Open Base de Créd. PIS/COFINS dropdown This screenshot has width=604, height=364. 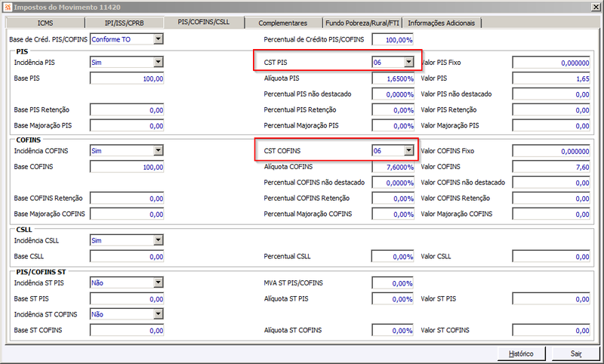pyautogui.click(x=159, y=39)
